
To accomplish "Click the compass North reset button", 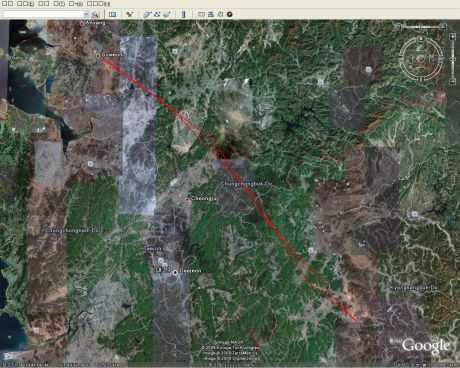I will tap(421, 39).
